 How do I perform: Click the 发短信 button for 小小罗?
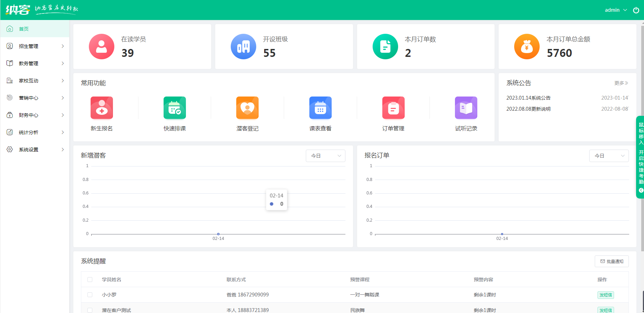click(605, 295)
